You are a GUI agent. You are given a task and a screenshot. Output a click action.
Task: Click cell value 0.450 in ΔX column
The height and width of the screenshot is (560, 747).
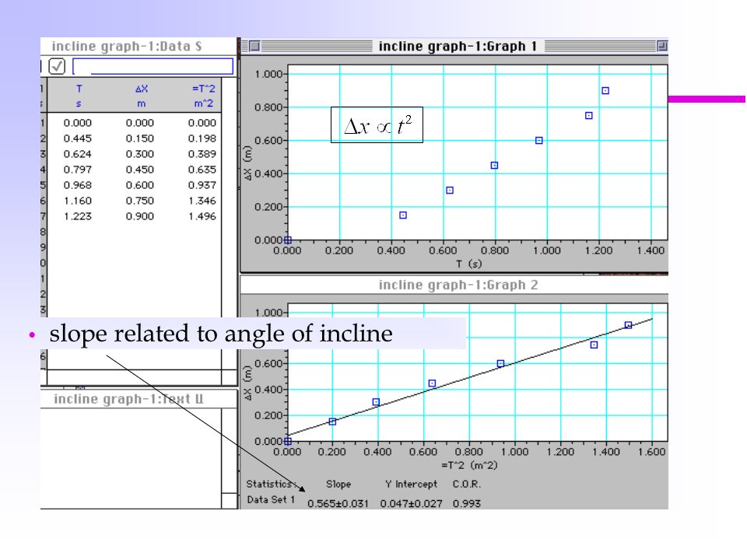click(x=139, y=170)
